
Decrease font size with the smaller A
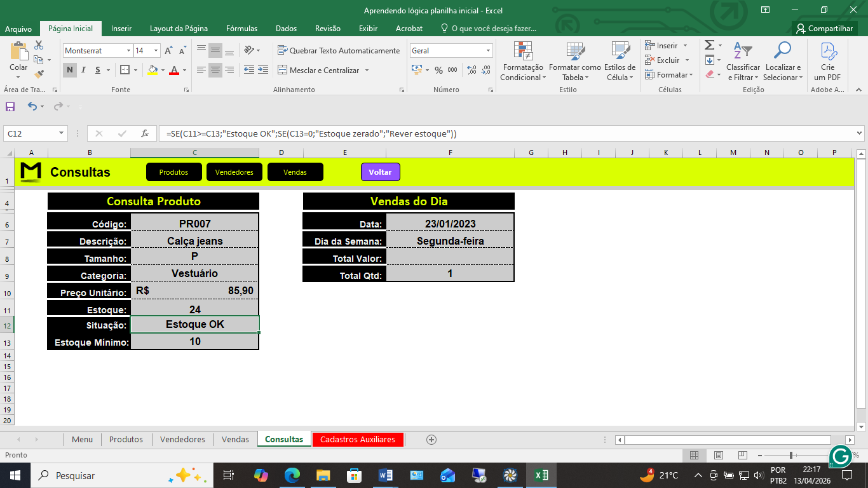(184, 51)
